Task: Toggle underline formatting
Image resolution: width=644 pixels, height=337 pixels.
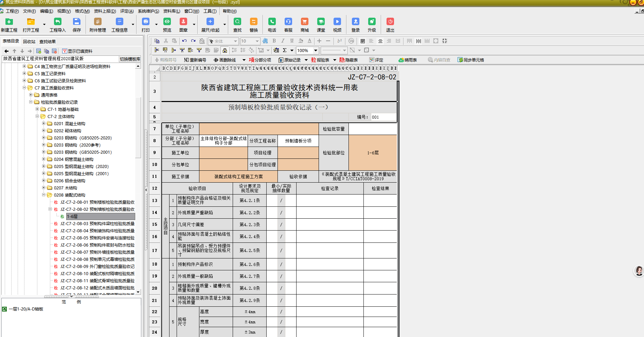Action: coord(292,41)
